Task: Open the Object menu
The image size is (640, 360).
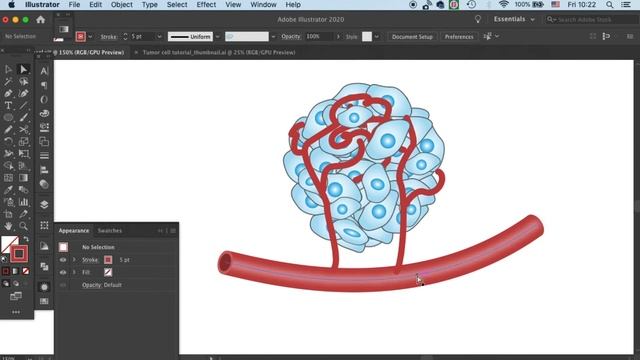Action: click(122, 5)
